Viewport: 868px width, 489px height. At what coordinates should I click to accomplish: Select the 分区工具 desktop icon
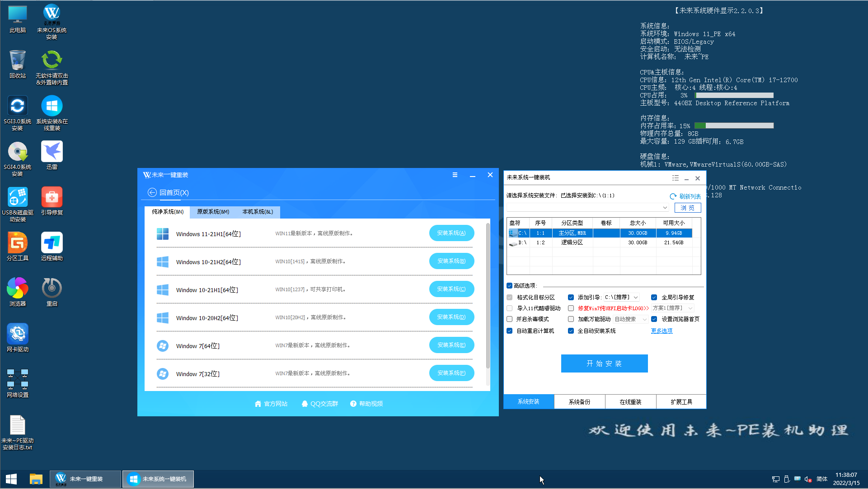pos(18,247)
